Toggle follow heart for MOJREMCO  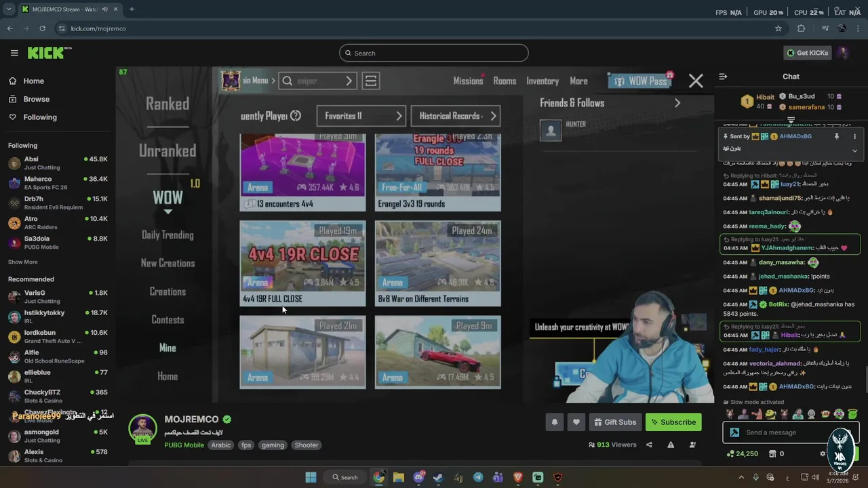[576, 422]
